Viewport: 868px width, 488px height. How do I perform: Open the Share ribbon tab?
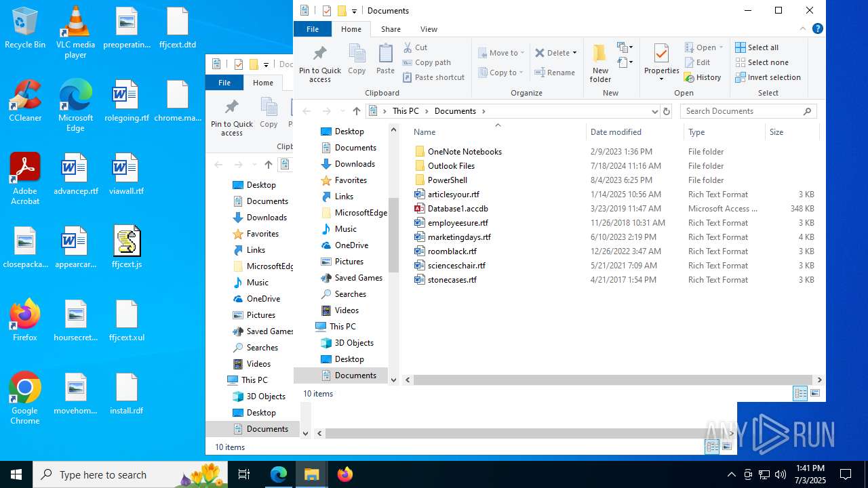click(x=391, y=29)
